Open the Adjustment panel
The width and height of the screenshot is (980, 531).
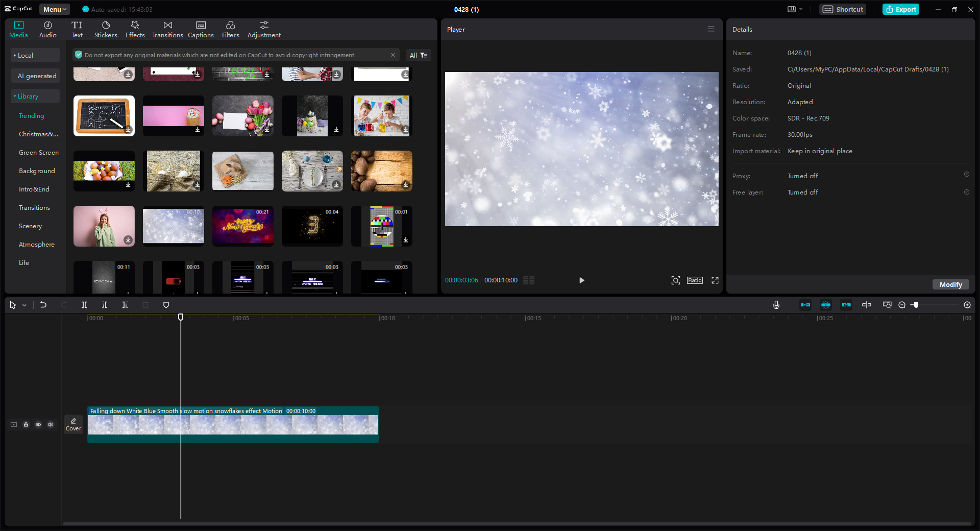pyautogui.click(x=264, y=29)
